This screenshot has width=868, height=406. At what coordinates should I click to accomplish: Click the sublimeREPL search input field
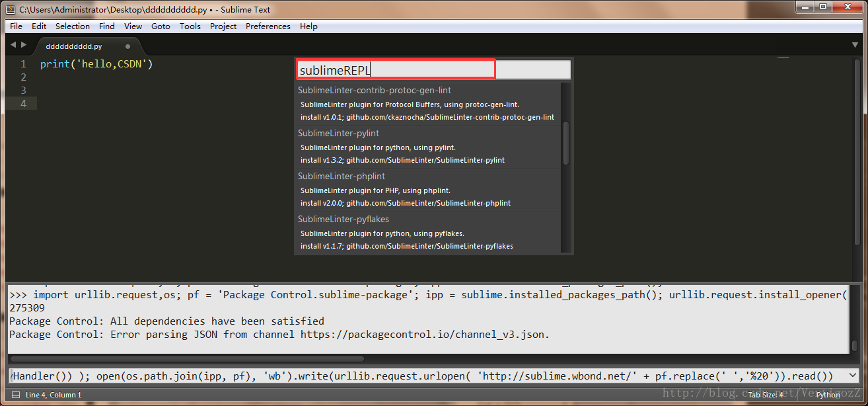(x=434, y=69)
